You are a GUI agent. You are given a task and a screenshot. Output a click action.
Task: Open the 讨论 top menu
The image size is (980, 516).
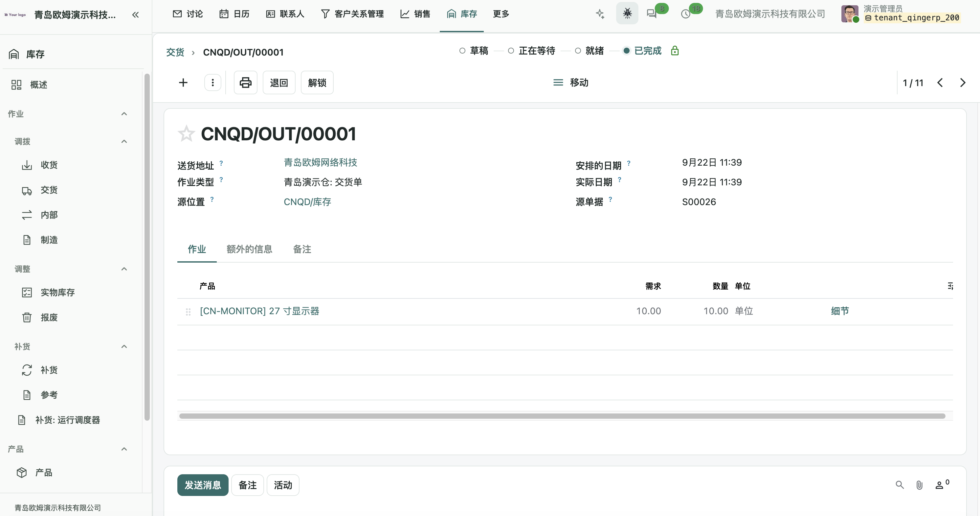[188, 14]
